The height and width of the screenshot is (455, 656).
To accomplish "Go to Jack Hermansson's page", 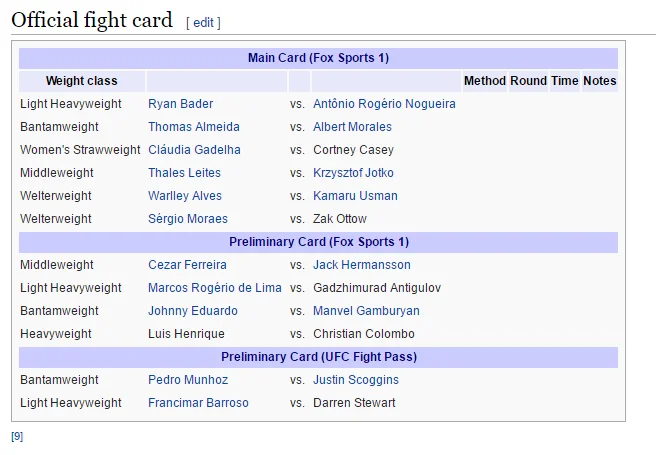I will pyautogui.click(x=361, y=265).
